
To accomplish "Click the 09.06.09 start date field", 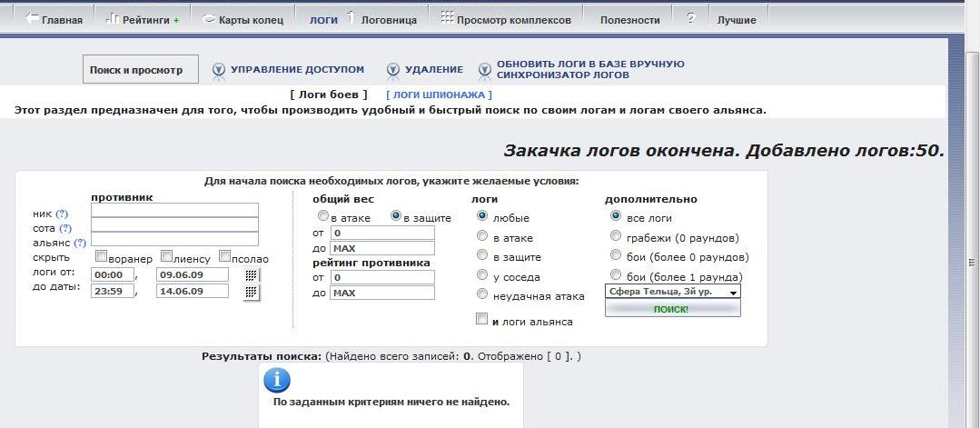I will coord(193,274).
